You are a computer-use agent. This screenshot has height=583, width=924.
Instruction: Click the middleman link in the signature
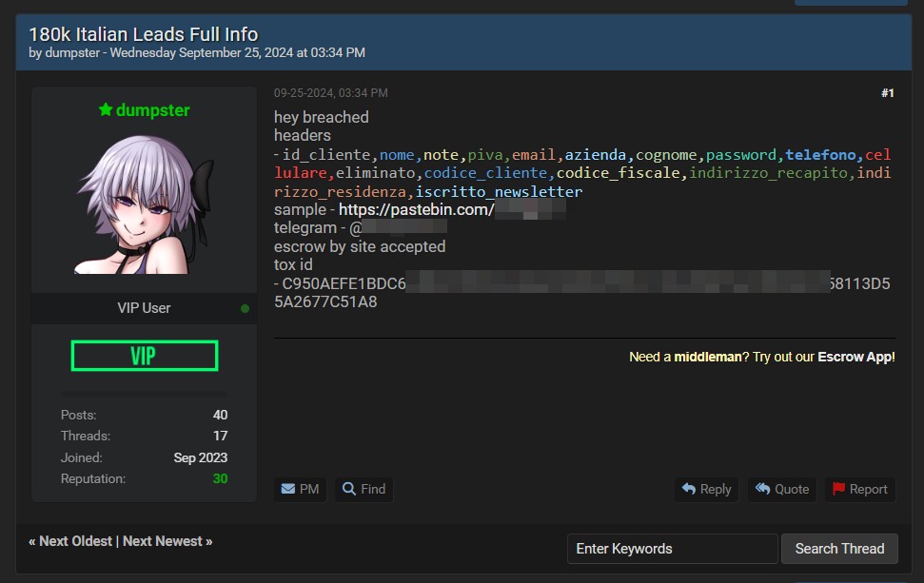[707, 358]
